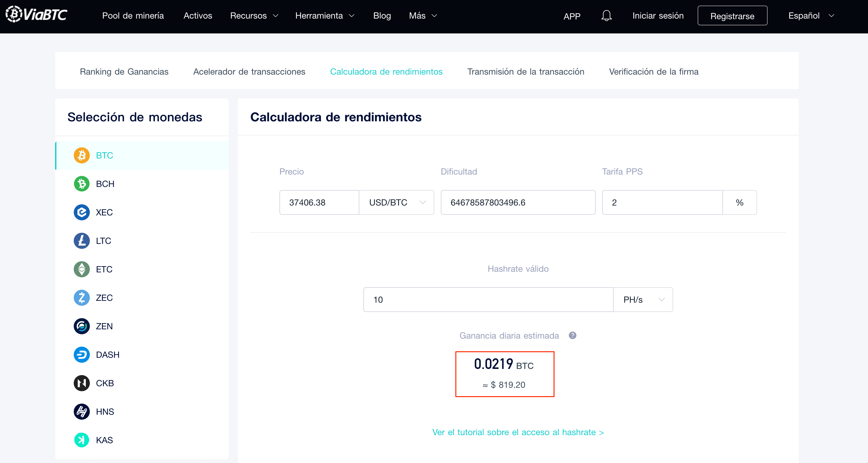Click the Precio input showing 37406.38
Screen dimensions: 868x463
tap(319, 202)
